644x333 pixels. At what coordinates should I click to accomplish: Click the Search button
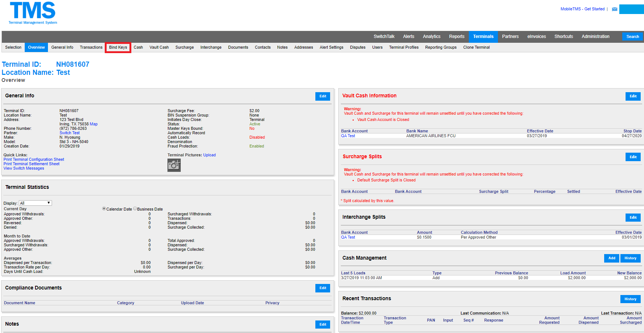633,37
